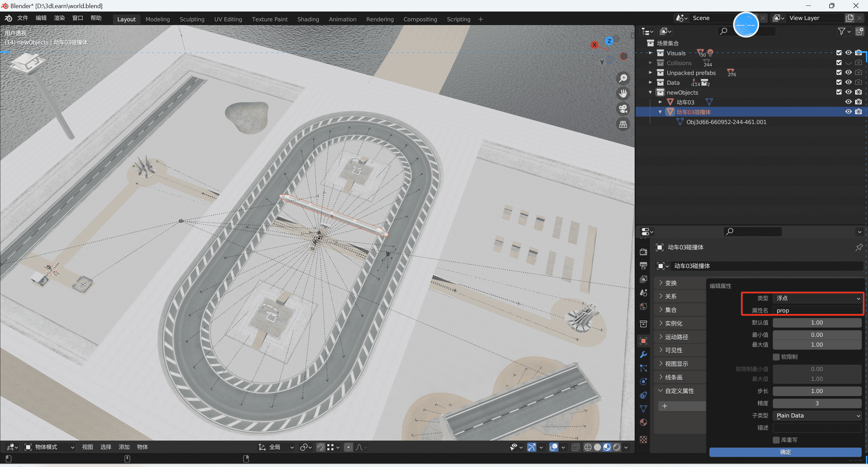
Task: Open the 渲染 menu
Action: coord(59,18)
